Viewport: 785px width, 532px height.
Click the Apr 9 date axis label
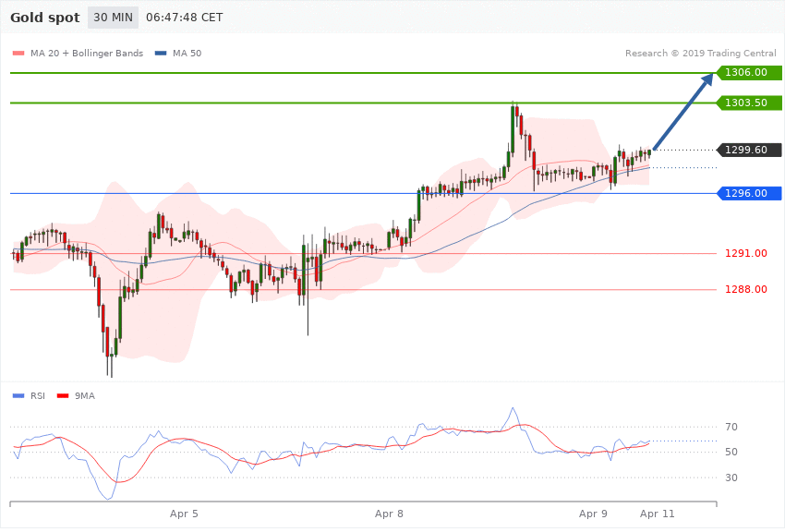point(593,514)
